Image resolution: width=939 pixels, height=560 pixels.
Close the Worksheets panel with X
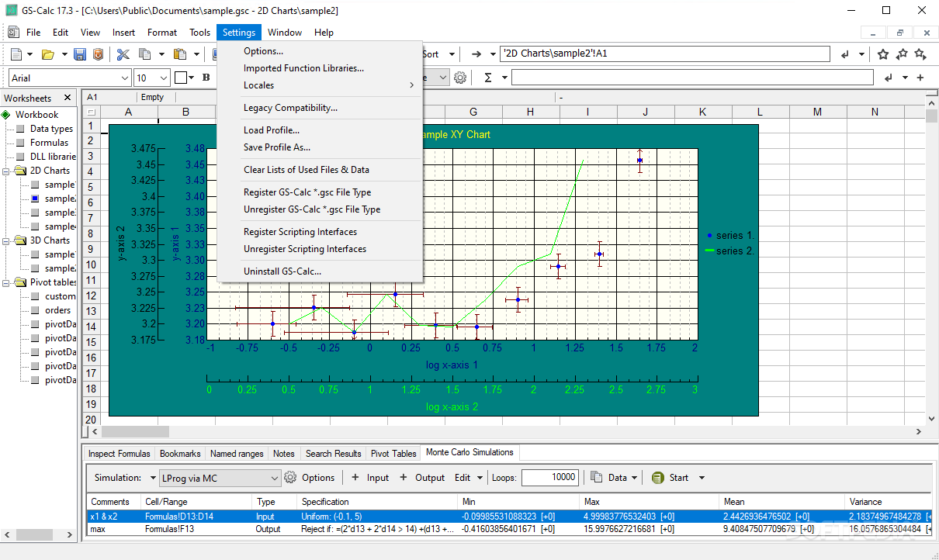point(68,98)
